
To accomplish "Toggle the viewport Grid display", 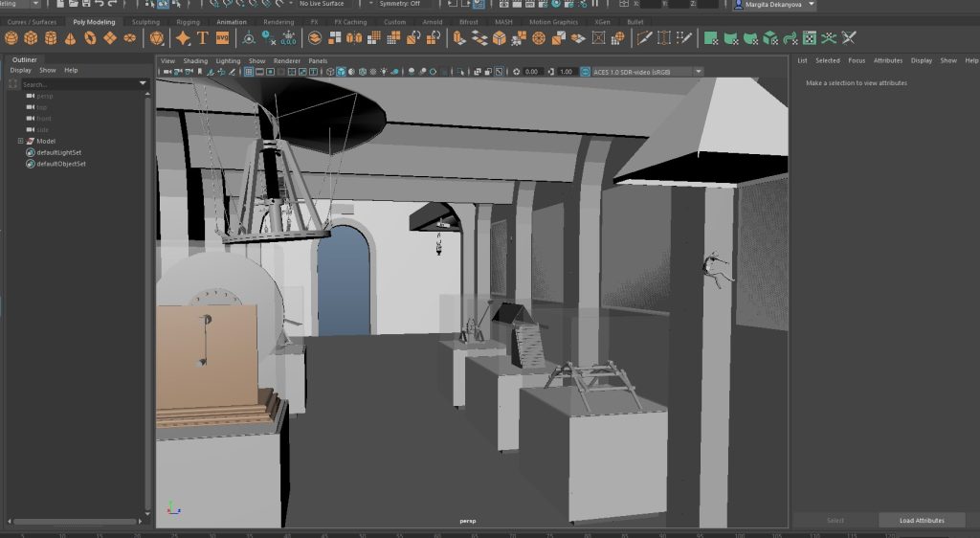I will click(x=249, y=72).
